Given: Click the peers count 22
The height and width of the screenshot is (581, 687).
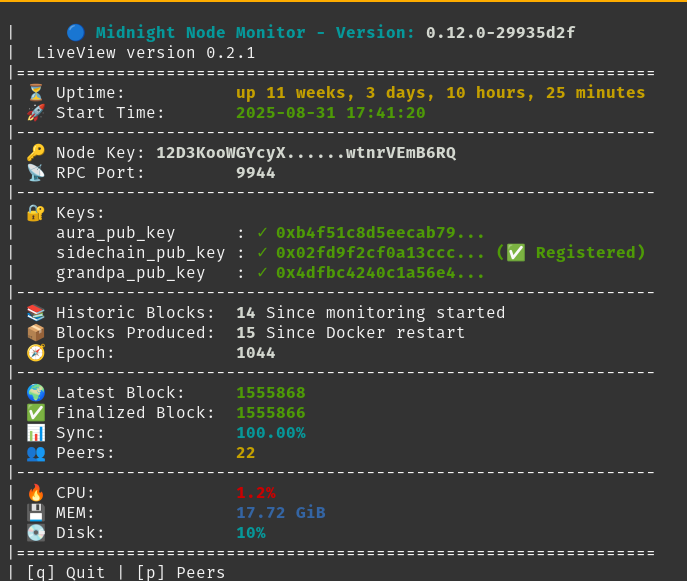Looking at the screenshot, I should click(246, 453).
